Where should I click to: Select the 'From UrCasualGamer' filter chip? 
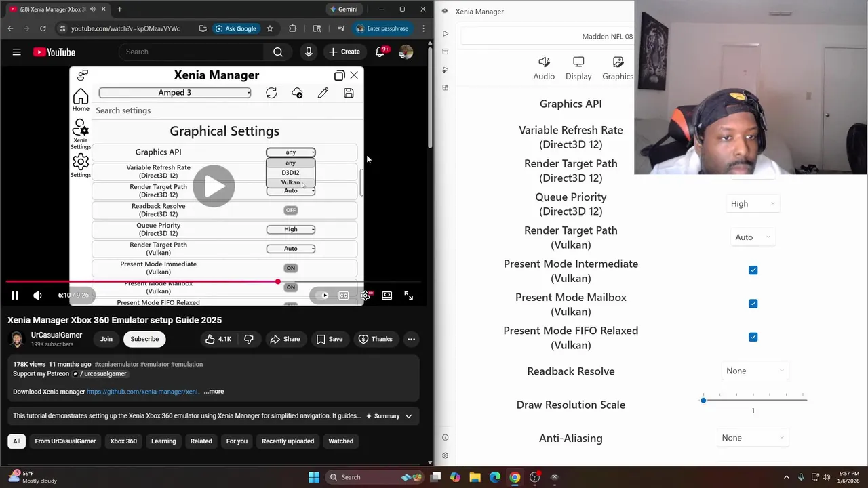pos(65,441)
